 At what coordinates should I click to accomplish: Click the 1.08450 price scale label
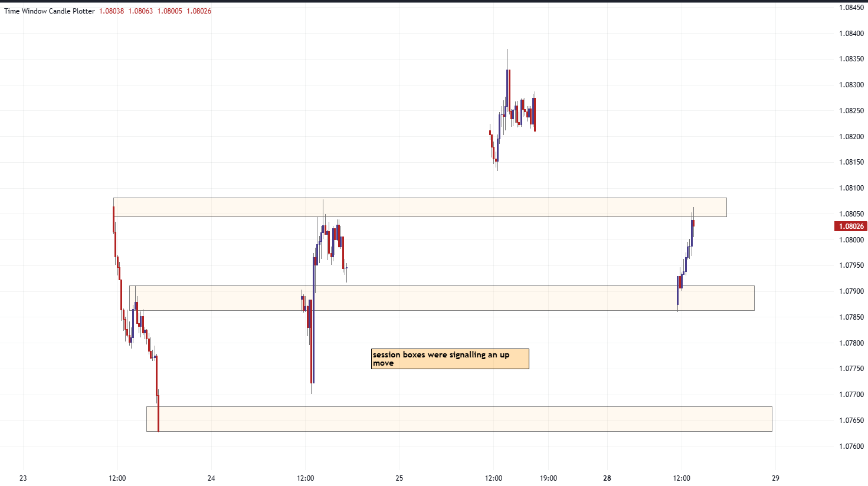click(x=851, y=8)
